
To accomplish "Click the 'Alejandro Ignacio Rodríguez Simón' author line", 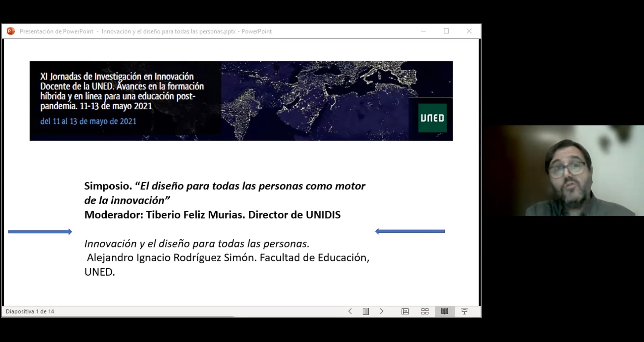I will (227, 265).
